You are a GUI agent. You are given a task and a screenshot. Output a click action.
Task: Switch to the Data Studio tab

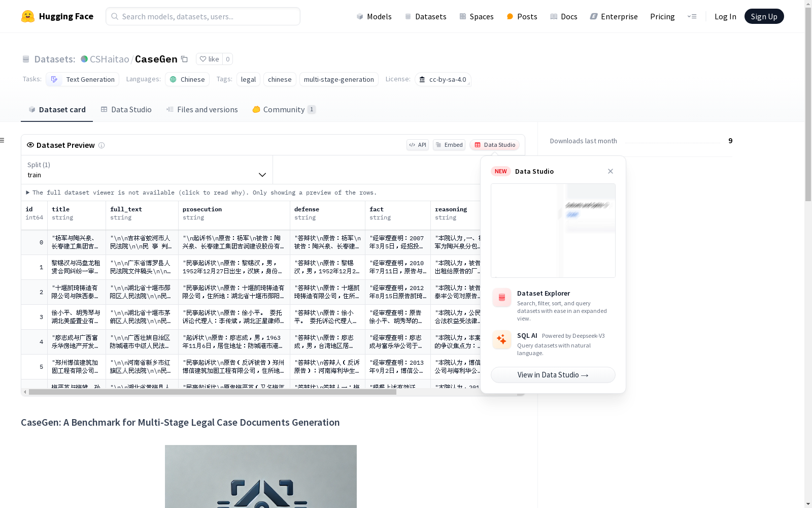click(126, 109)
